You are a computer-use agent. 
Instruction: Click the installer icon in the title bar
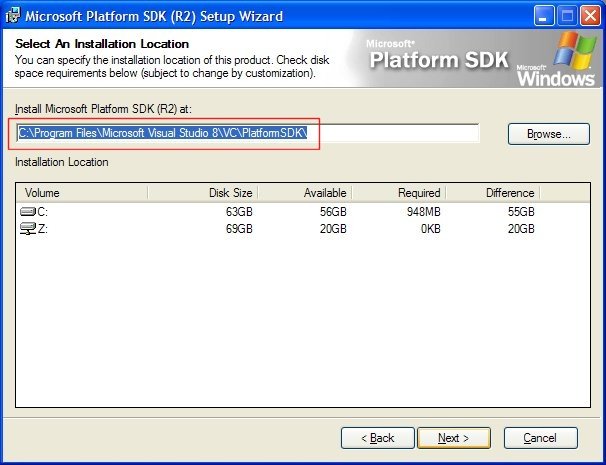click(12, 16)
